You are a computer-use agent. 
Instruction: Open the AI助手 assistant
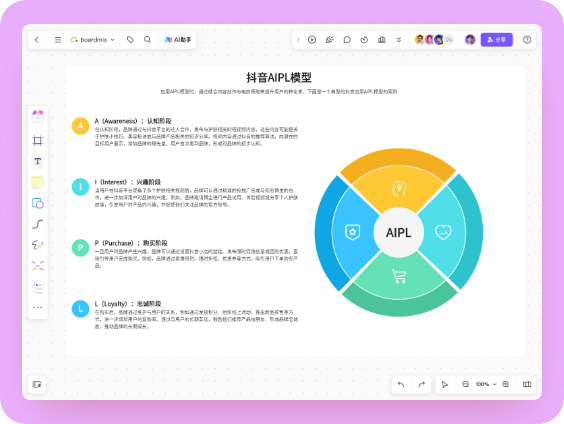coord(178,40)
